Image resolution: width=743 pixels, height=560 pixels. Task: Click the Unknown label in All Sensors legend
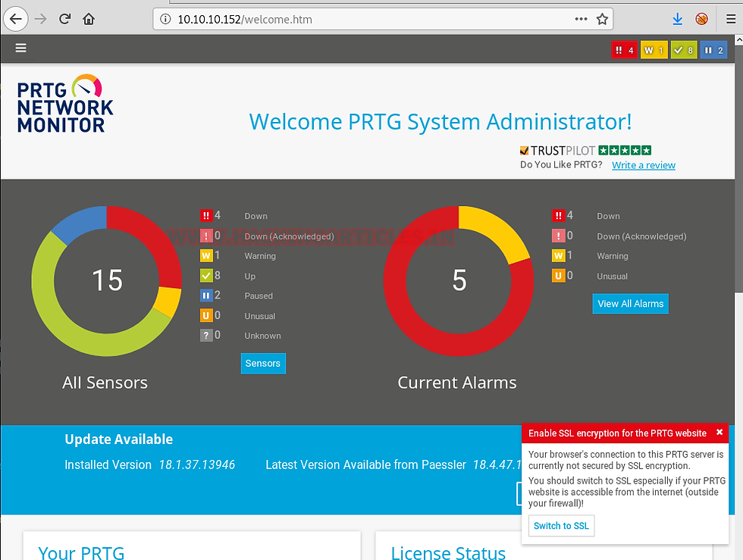263,336
